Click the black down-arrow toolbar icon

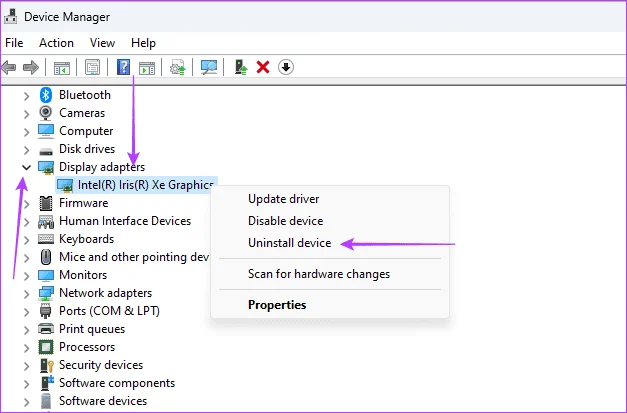click(286, 67)
